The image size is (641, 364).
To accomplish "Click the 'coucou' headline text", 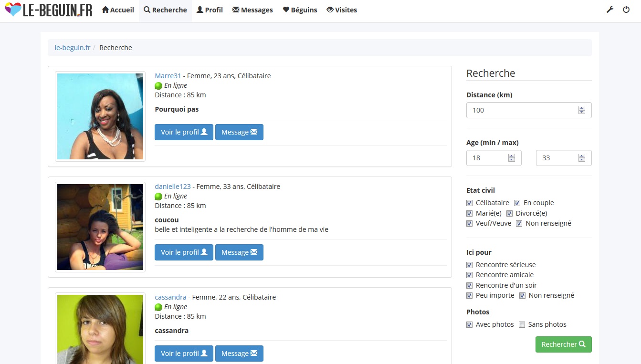I will coord(167,220).
